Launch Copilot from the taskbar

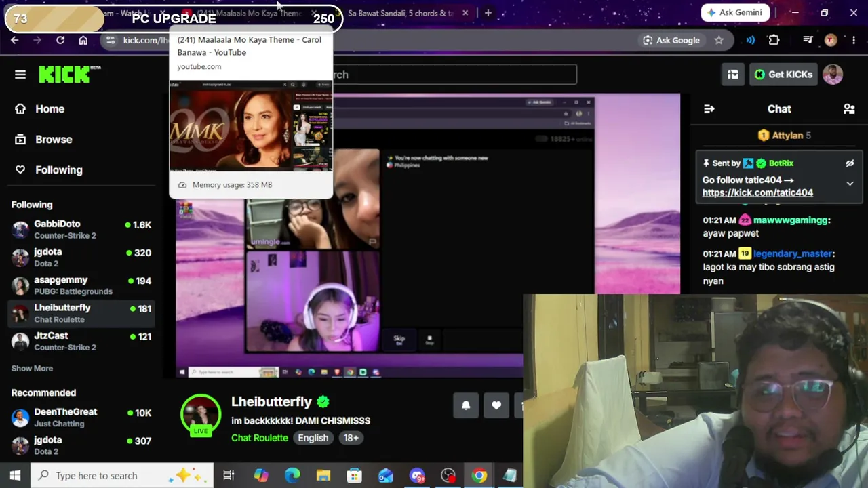click(261, 476)
